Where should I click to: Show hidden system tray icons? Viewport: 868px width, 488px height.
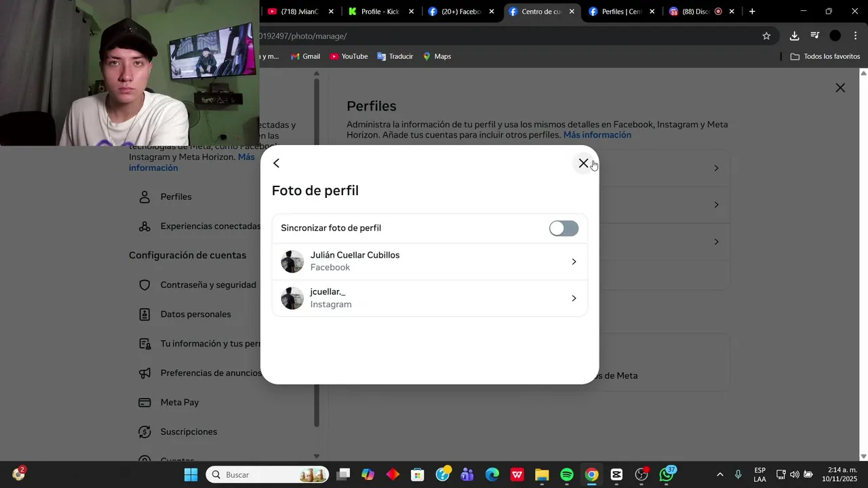click(719, 474)
